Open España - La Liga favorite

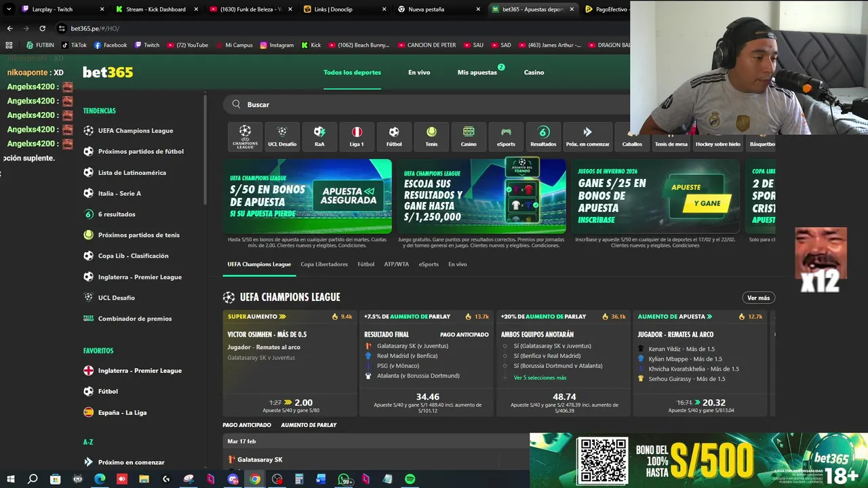122,412
